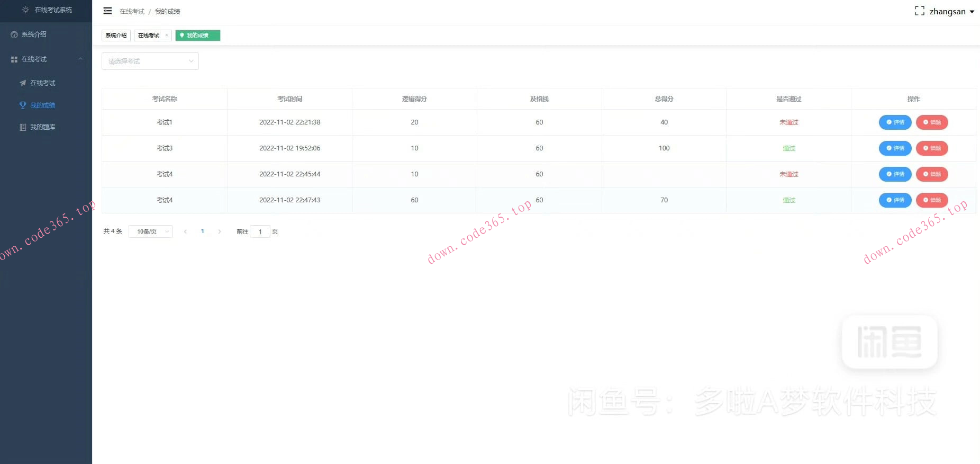Click the 逻辑得分 column header
The image size is (980, 464).
click(414, 99)
